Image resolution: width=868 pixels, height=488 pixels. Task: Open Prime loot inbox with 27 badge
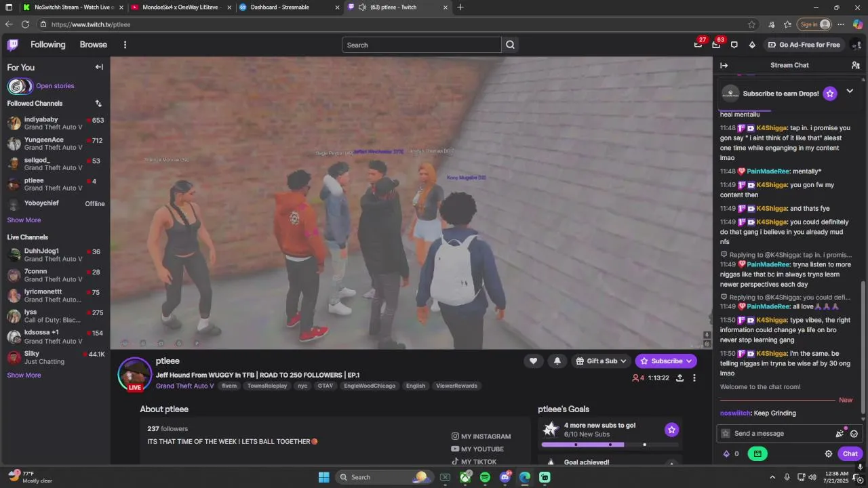pos(698,45)
